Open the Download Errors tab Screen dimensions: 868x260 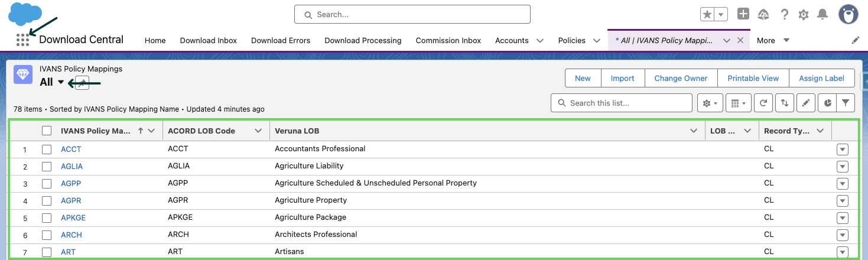281,40
